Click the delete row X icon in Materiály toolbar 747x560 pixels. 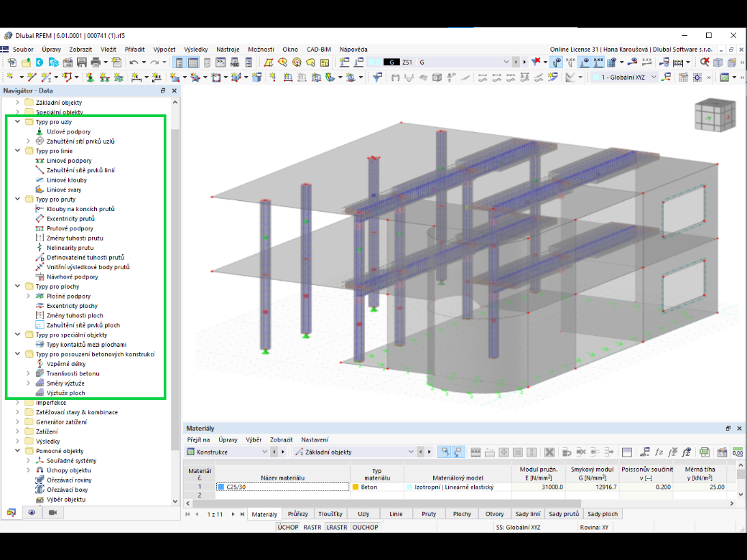point(549,452)
